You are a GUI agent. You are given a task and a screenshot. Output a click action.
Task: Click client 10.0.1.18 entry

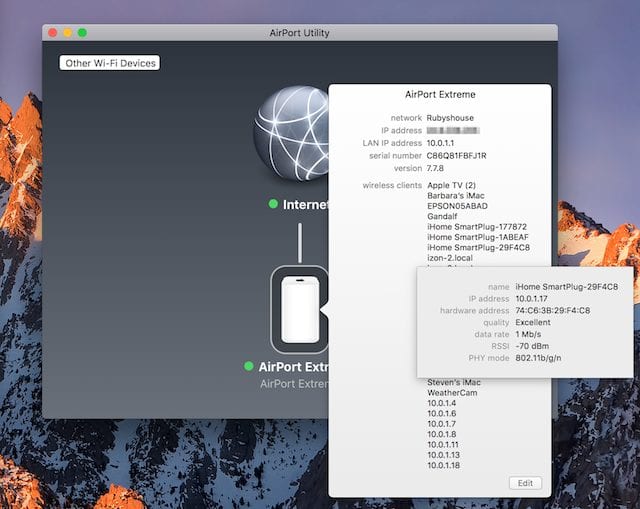444,466
